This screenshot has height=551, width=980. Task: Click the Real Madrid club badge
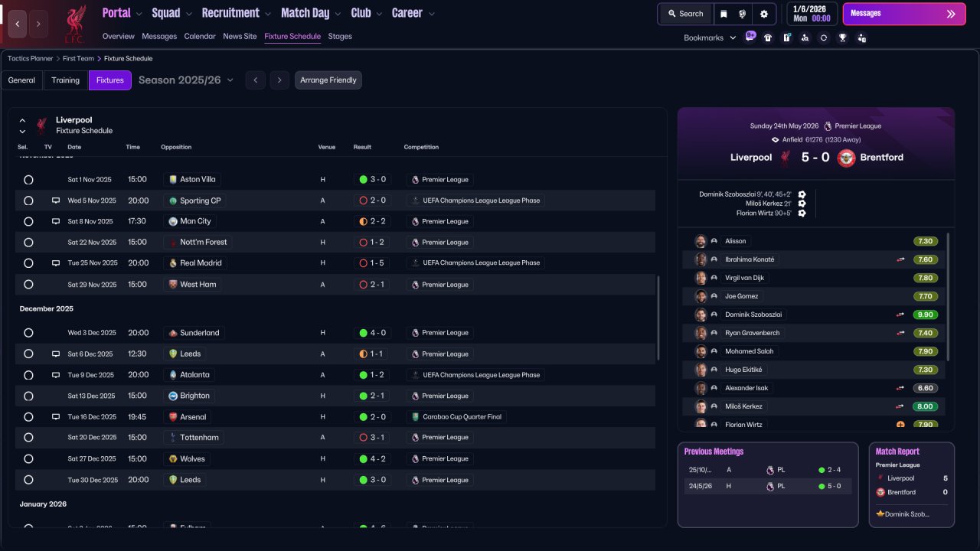tap(173, 263)
